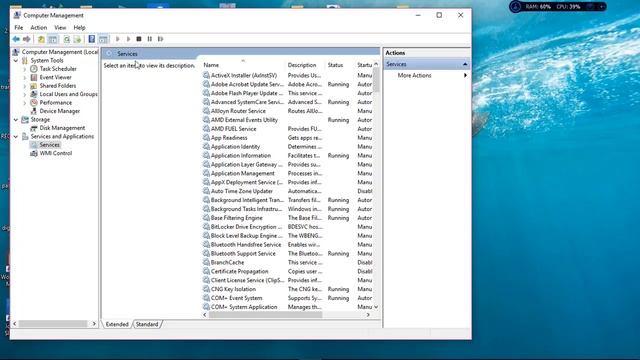Click the RAM and CPU monitor widget
640x360 pixels.
pyautogui.click(x=558, y=7)
